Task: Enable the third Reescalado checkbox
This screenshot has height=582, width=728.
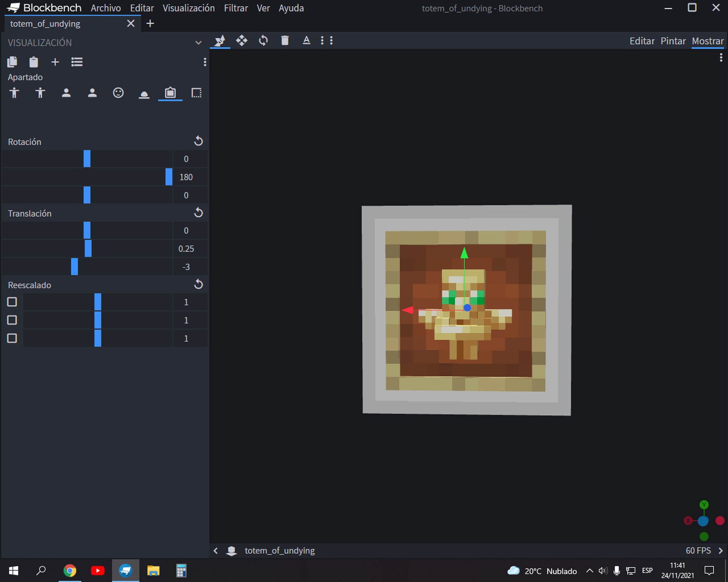Action: click(x=12, y=338)
